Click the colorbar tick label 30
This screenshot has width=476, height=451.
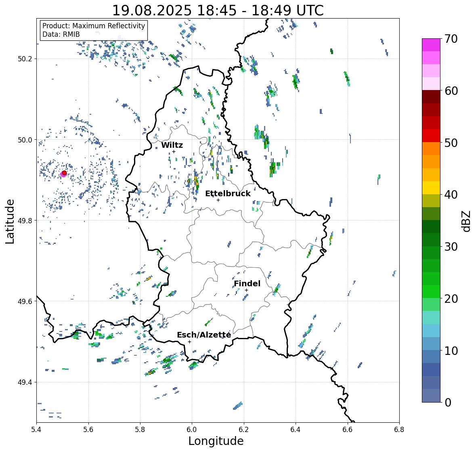tap(451, 246)
